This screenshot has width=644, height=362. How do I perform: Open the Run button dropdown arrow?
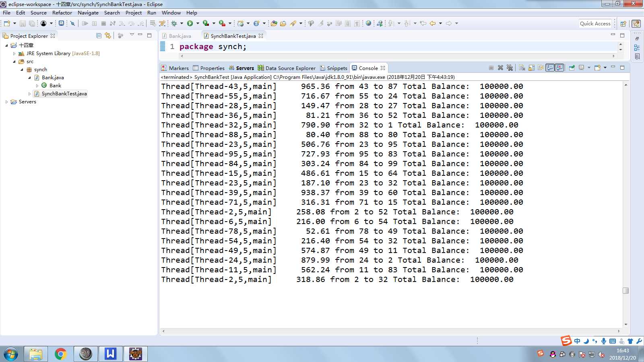click(198, 23)
